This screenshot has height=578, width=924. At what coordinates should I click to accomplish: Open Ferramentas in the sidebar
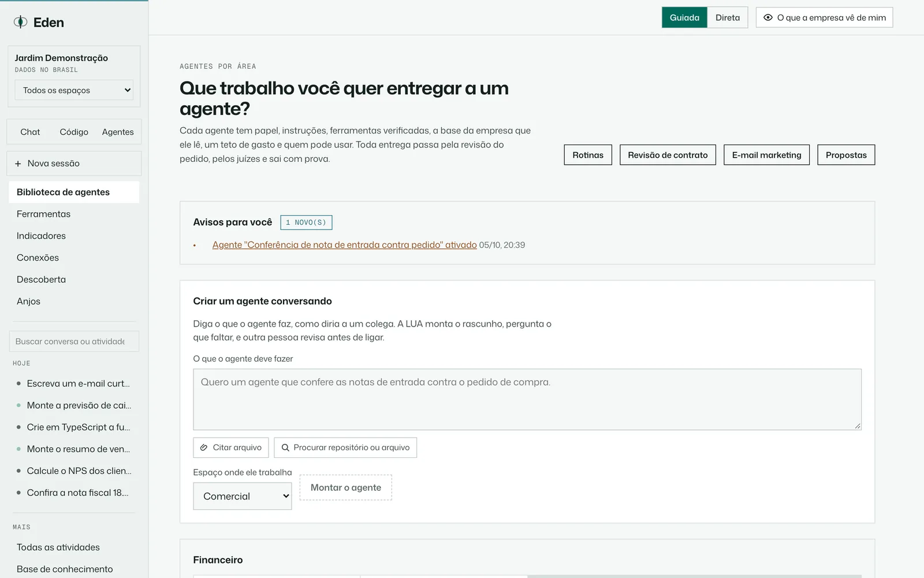pos(74,214)
